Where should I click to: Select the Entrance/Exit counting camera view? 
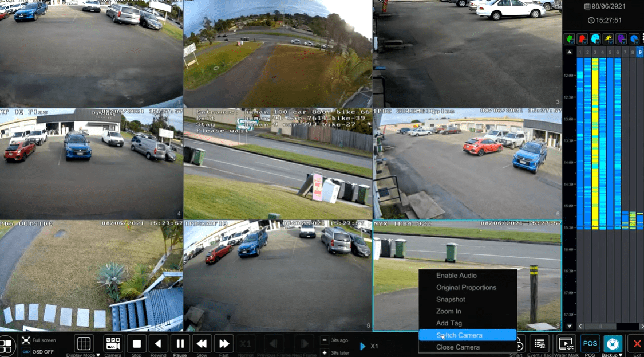pyautogui.click(x=278, y=164)
